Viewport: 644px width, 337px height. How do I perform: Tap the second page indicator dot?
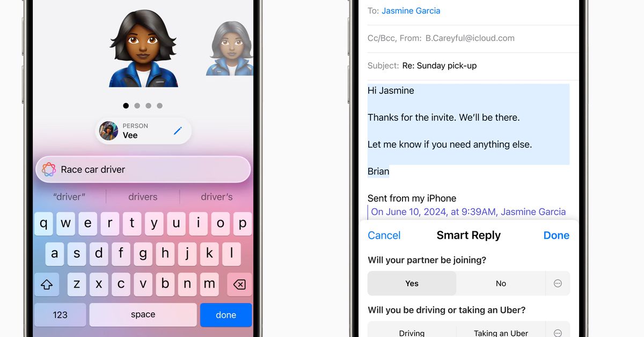coord(137,106)
